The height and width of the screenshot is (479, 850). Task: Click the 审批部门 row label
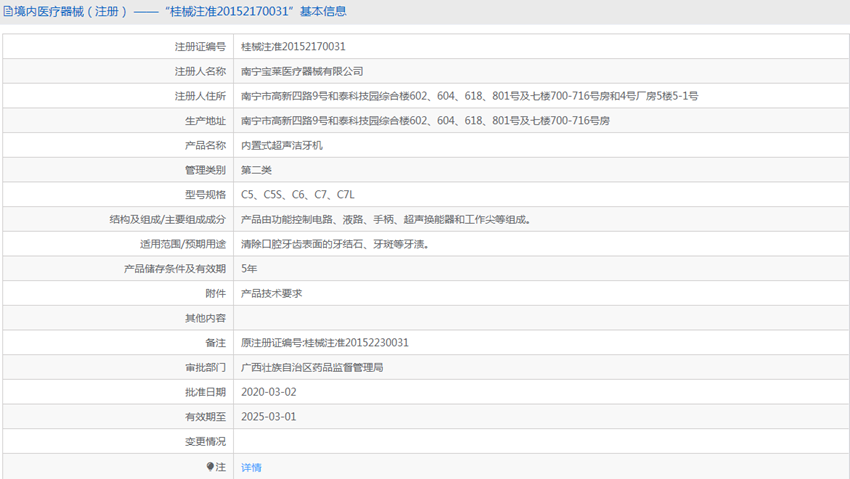click(205, 367)
